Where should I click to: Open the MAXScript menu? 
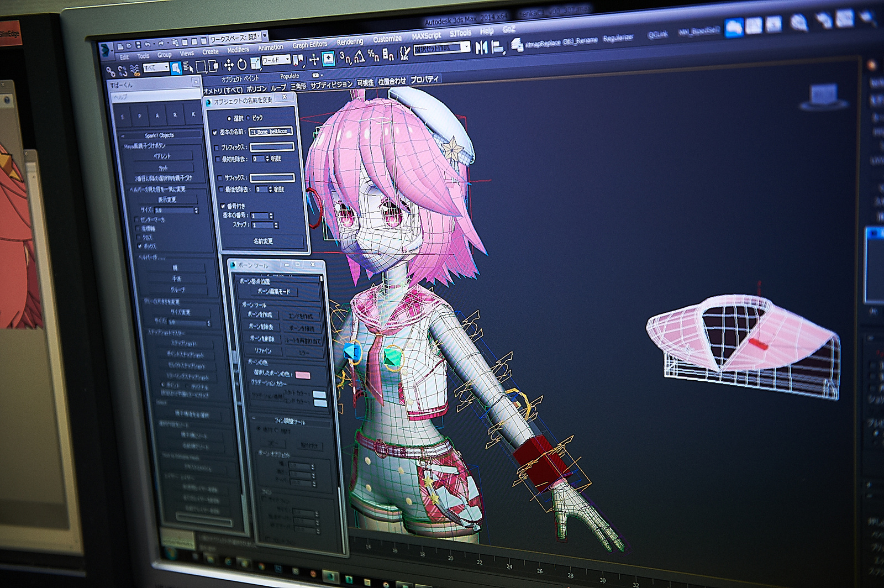(x=426, y=36)
